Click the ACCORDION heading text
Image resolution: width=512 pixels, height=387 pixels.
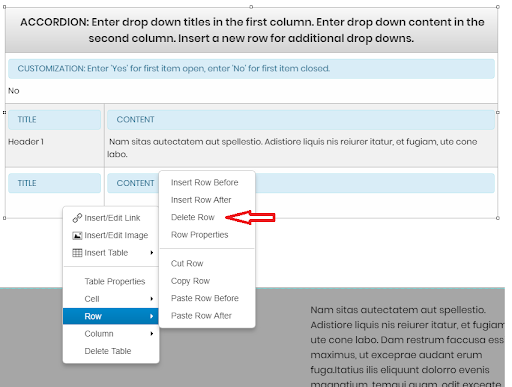[x=252, y=30]
